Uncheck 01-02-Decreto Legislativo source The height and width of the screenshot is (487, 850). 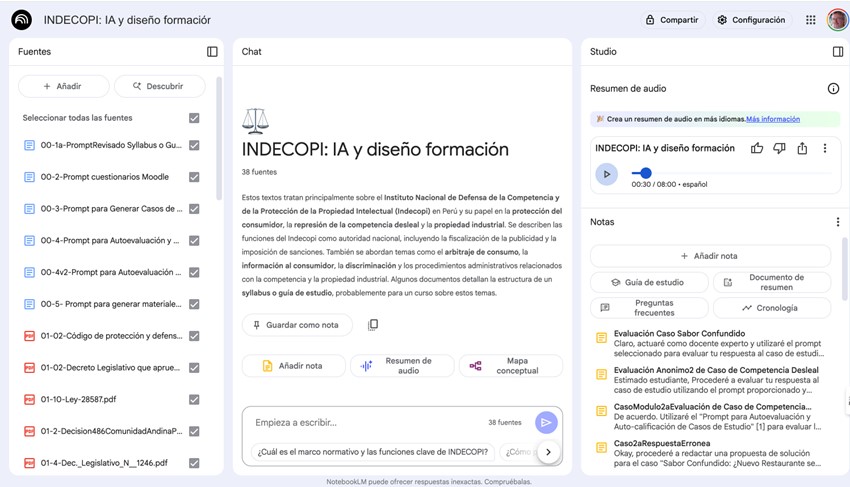[x=194, y=368]
